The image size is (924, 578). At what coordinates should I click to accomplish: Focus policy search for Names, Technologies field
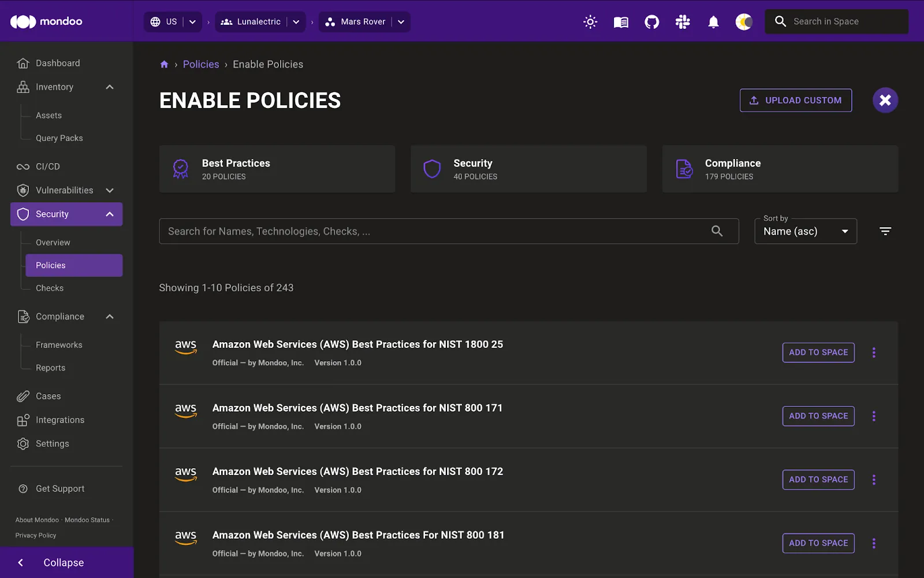click(449, 231)
